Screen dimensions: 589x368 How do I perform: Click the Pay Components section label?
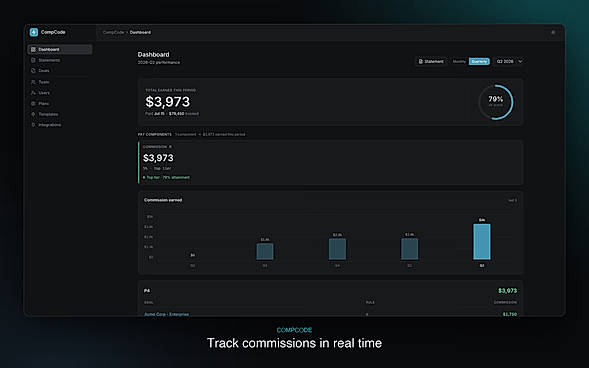coord(155,134)
